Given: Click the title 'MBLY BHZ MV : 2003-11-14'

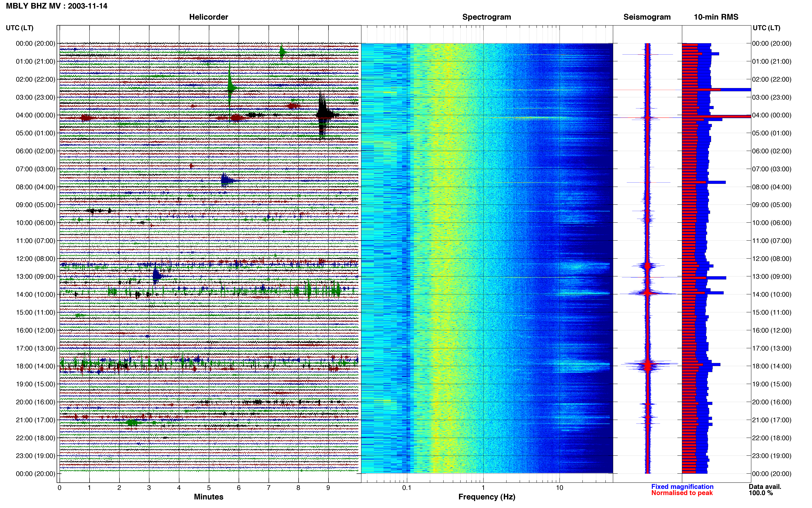Looking at the screenshot, I should click(56, 6).
